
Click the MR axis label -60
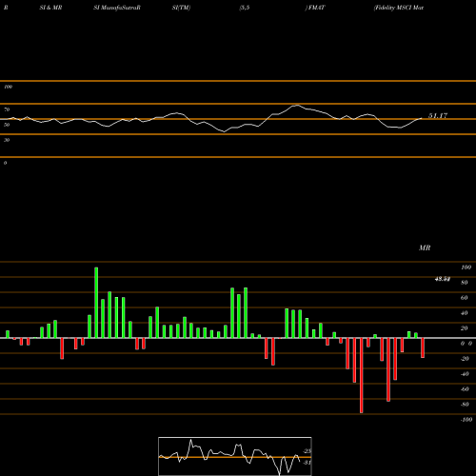(x=465, y=389)
